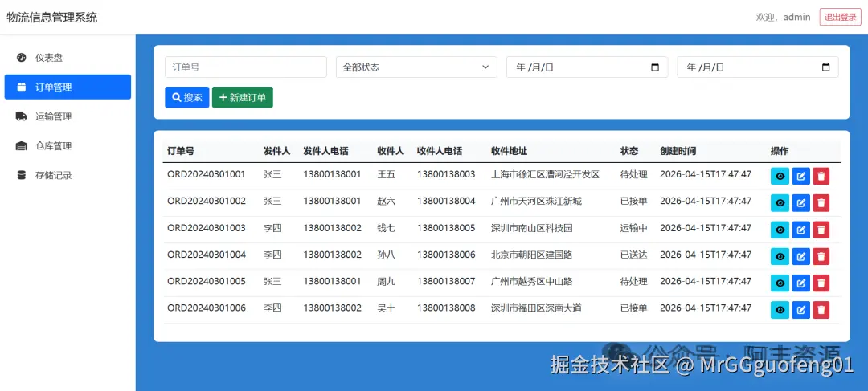Click recipient phone 13800138004
The height and width of the screenshot is (391, 868).
click(x=446, y=201)
